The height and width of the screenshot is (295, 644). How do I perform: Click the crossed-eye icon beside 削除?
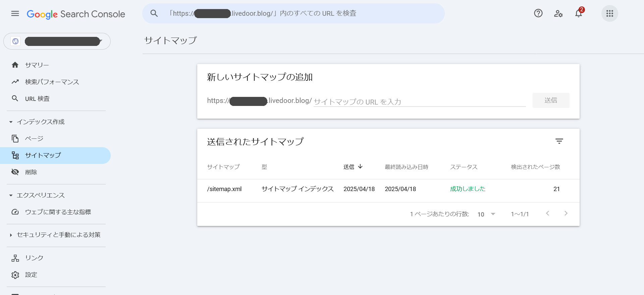(x=15, y=172)
